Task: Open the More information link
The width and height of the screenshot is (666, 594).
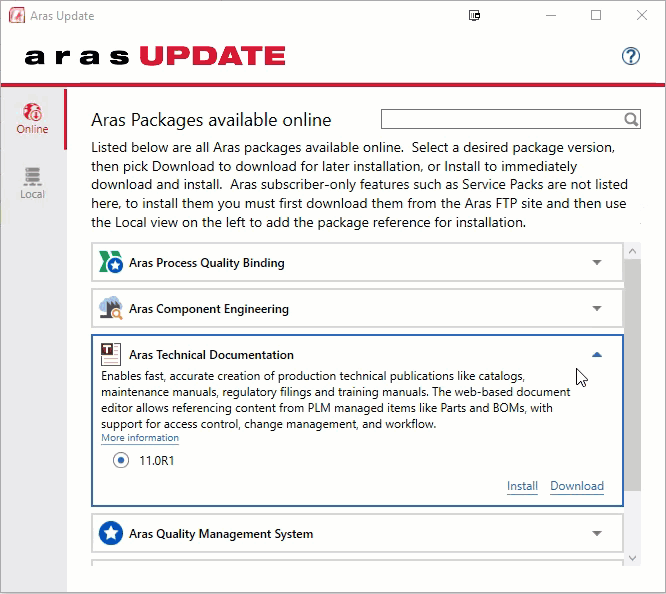Action: (140, 438)
